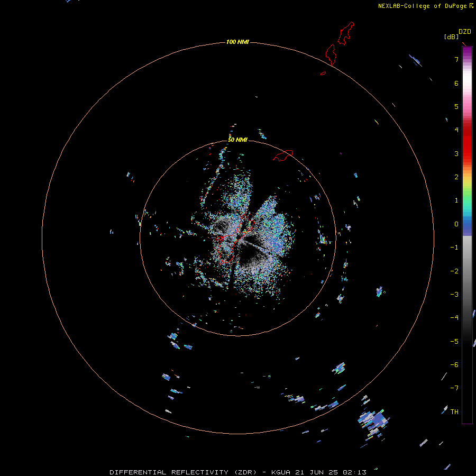Click the 6 dB tick label on the color scale
This screenshot has height=476, width=476.
(x=456, y=83)
